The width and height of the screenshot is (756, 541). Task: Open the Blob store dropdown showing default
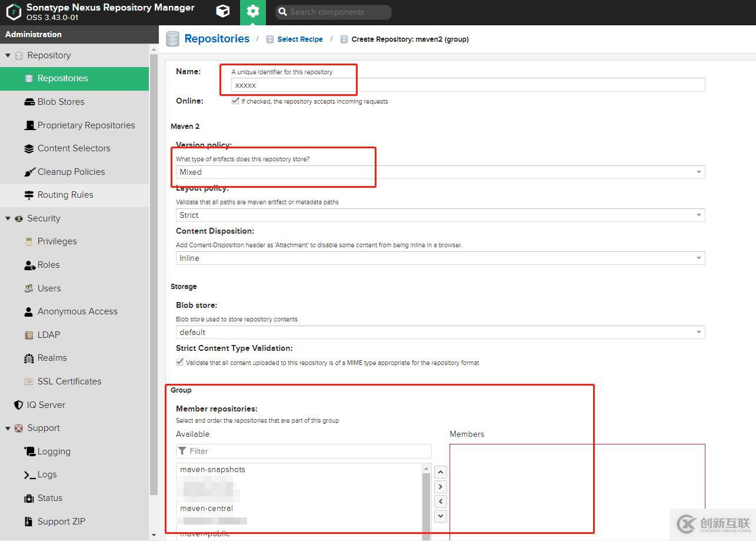click(440, 332)
